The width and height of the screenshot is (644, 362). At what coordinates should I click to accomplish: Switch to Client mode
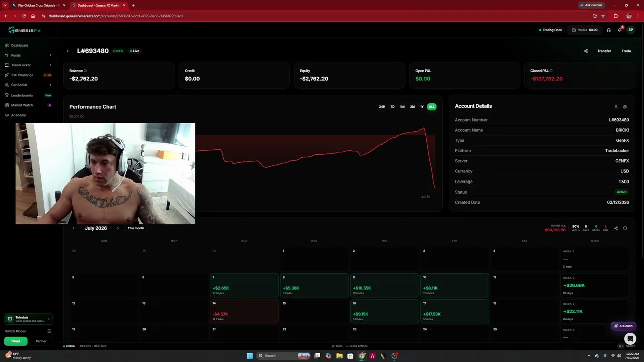tap(16, 341)
